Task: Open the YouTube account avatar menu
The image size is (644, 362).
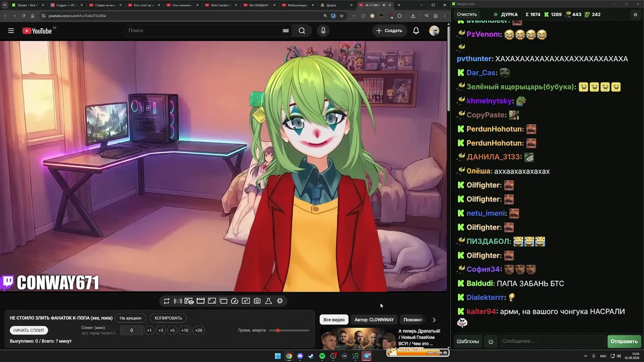Action: (434, 31)
